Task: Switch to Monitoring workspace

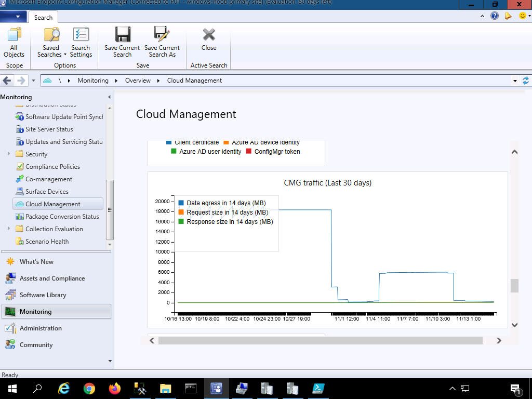Action: 56,312
